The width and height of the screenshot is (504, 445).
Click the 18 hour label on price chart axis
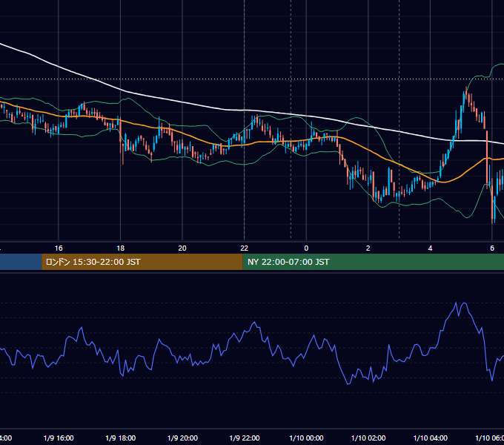(121, 248)
